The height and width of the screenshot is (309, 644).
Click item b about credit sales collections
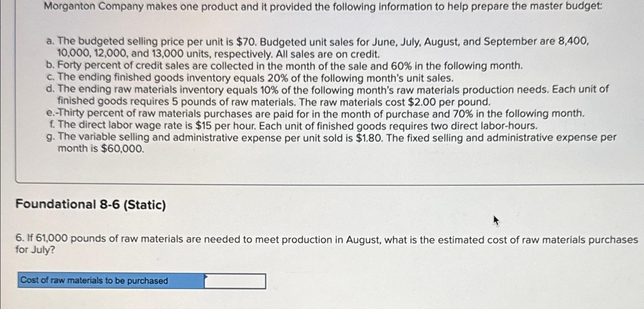coord(284,66)
